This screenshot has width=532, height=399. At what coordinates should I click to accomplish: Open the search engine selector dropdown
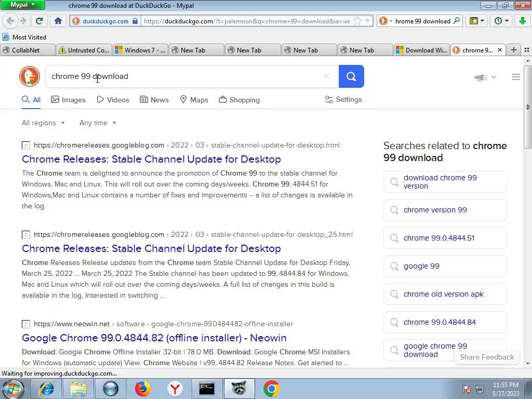coord(385,21)
